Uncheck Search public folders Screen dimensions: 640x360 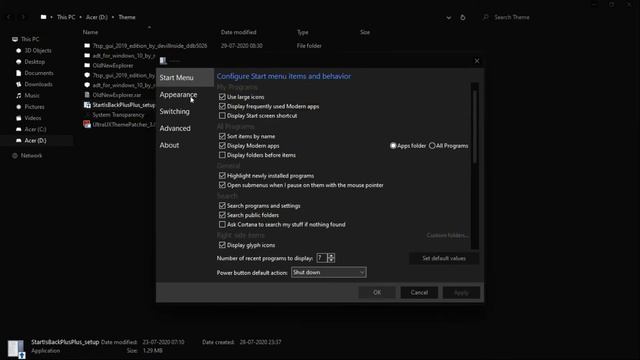point(222,215)
